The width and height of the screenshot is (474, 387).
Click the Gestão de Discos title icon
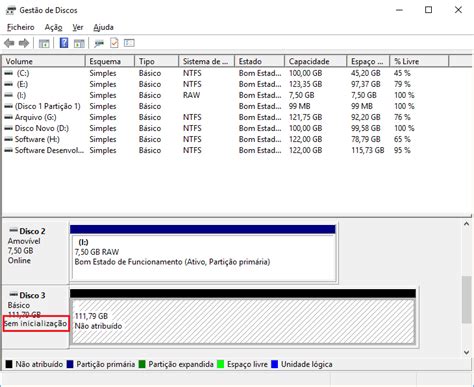(10, 10)
